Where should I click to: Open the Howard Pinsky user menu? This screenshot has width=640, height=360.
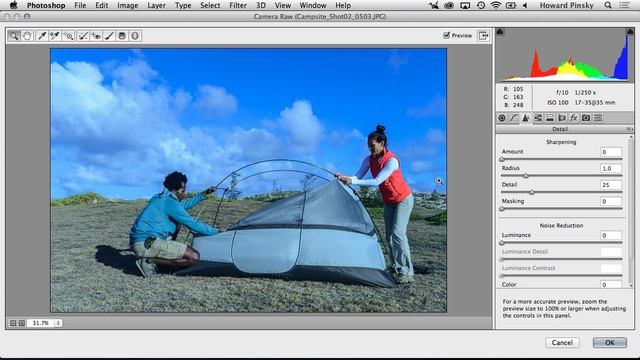pos(567,5)
